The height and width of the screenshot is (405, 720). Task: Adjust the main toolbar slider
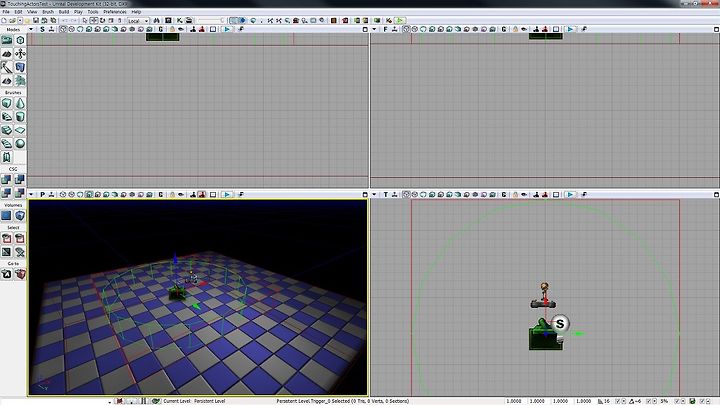211,21
